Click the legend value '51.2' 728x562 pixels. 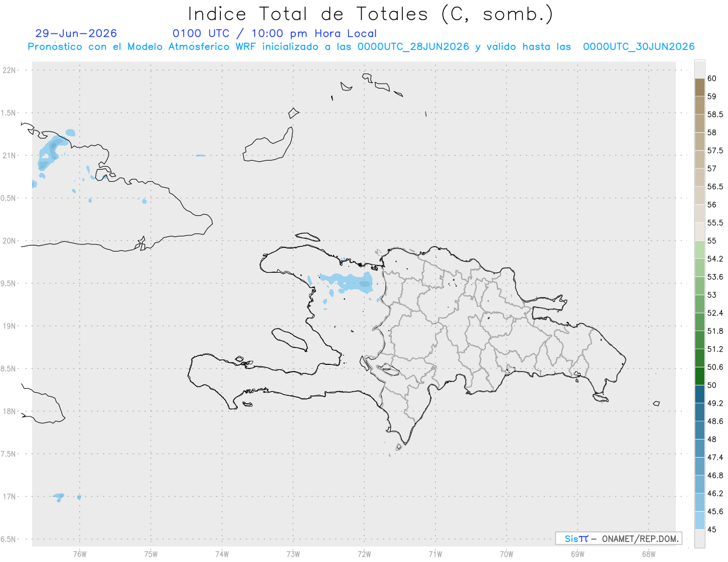click(715, 349)
